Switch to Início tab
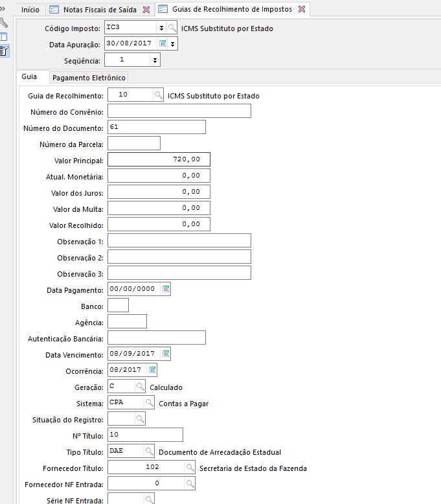 30,10
